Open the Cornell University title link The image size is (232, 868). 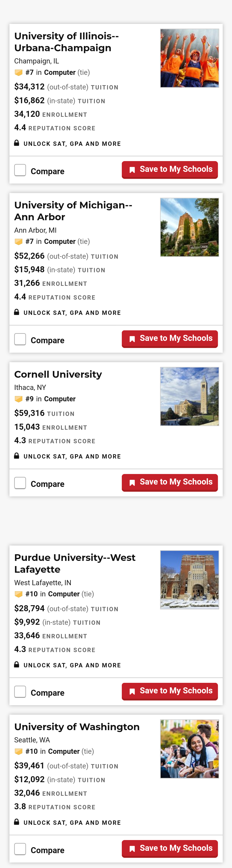(58, 374)
